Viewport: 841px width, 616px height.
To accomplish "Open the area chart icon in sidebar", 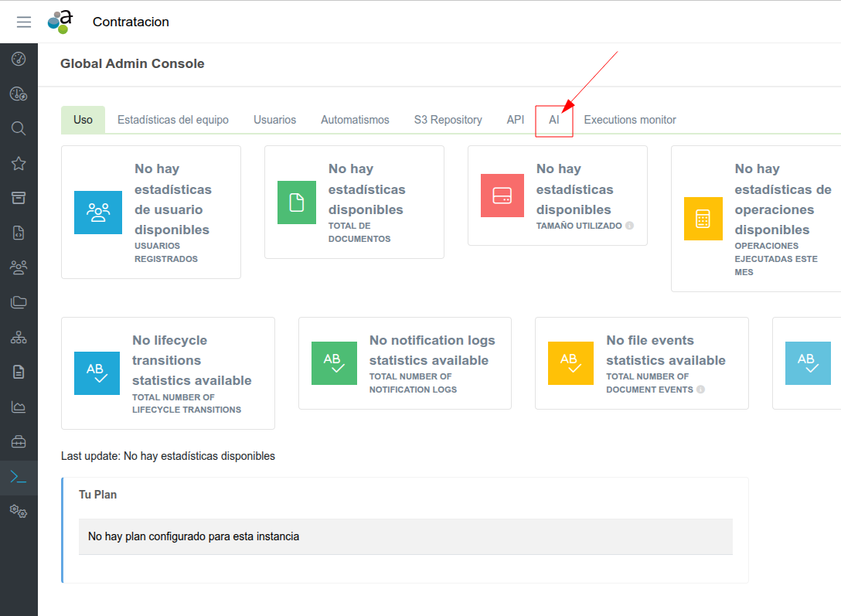I will 19,407.
